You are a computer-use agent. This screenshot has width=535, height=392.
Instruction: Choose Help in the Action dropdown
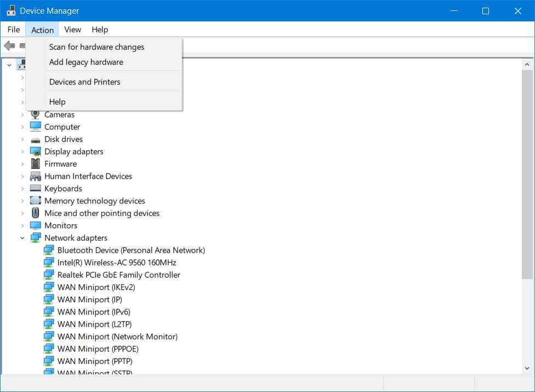[104, 101]
